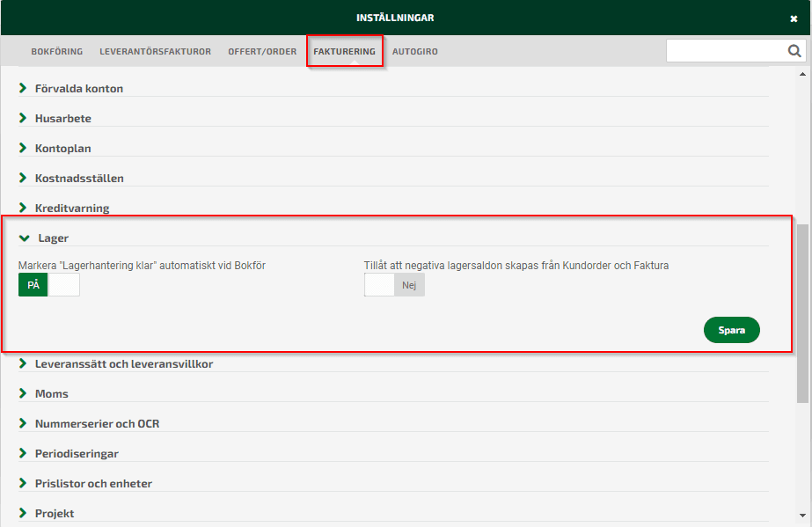Viewport: 812px width, 527px height.
Task: Click the vertical scrollbar thumb
Action: click(x=802, y=313)
